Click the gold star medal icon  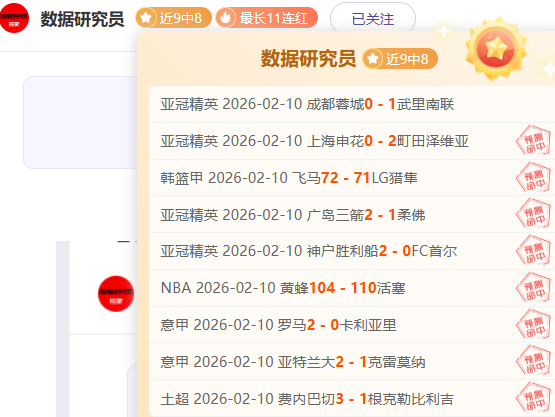[496, 48]
